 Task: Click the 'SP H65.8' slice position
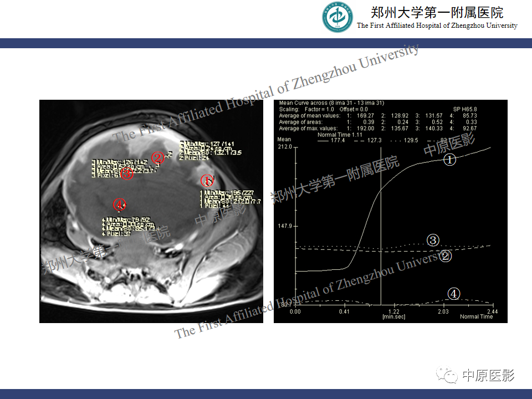coord(465,109)
